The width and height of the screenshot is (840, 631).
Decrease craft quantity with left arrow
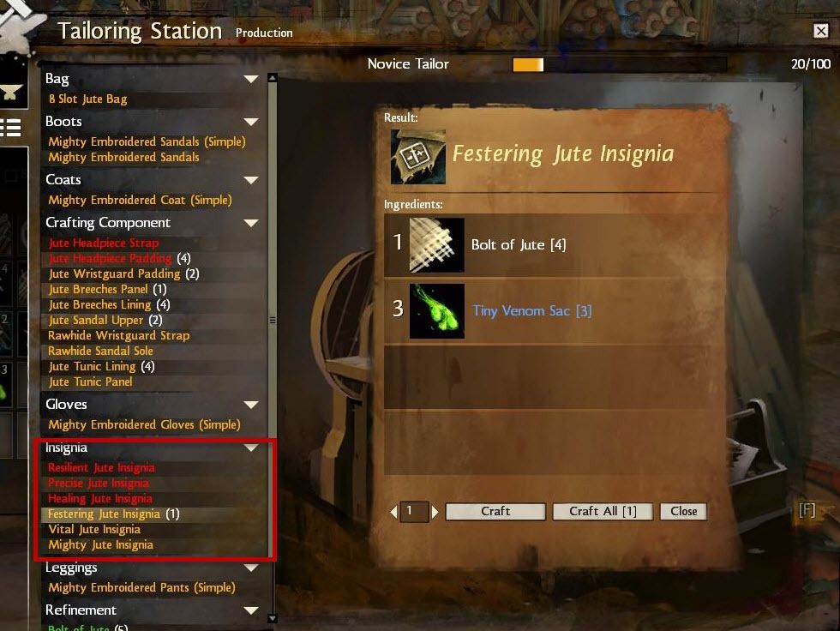pyautogui.click(x=393, y=512)
